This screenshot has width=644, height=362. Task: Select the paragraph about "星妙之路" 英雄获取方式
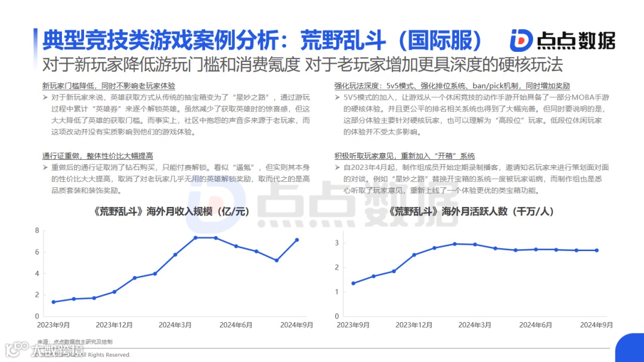click(x=180, y=115)
